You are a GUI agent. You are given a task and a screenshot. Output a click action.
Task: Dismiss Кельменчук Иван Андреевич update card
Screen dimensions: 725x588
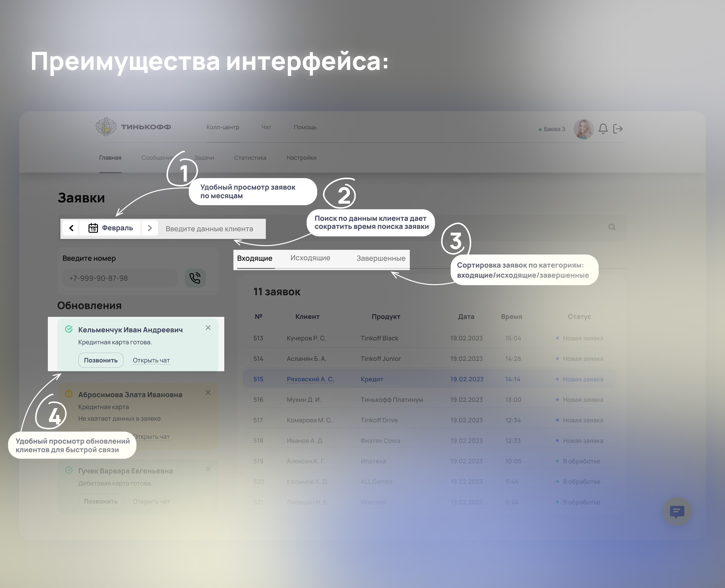coord(208,328)
